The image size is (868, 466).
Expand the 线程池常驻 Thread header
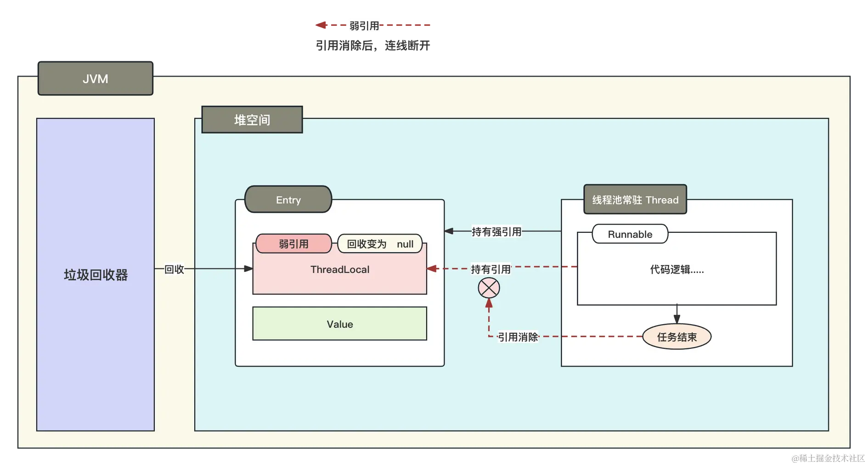coord(635,200)
